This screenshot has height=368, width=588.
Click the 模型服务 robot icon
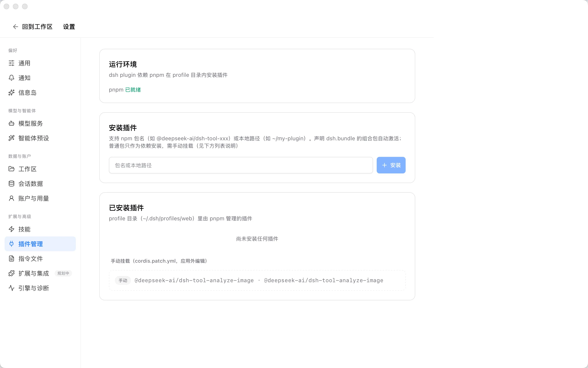pos(11,124)
